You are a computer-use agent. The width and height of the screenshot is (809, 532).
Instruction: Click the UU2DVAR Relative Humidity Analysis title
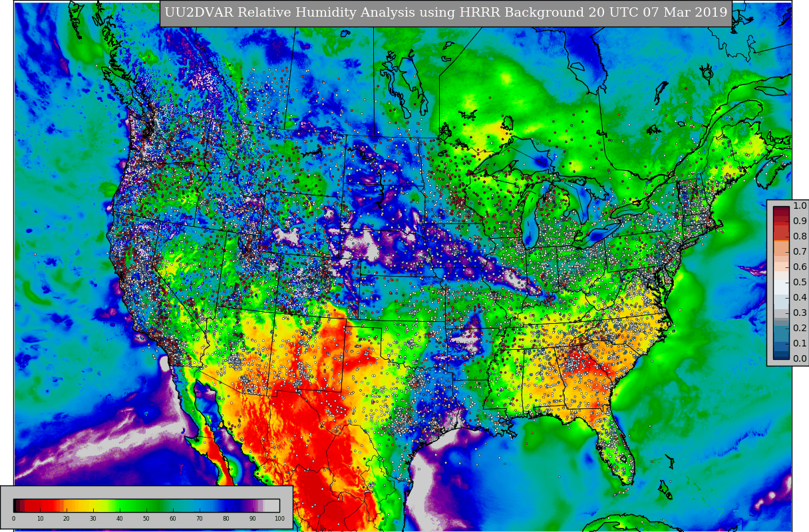click(446, 13)
